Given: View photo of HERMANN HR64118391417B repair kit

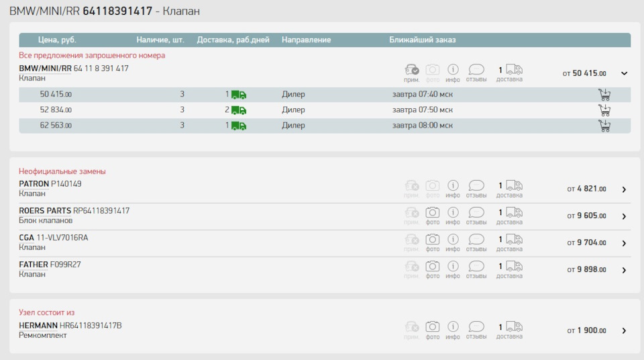Looking at the screenshot, I should point(432,326).
